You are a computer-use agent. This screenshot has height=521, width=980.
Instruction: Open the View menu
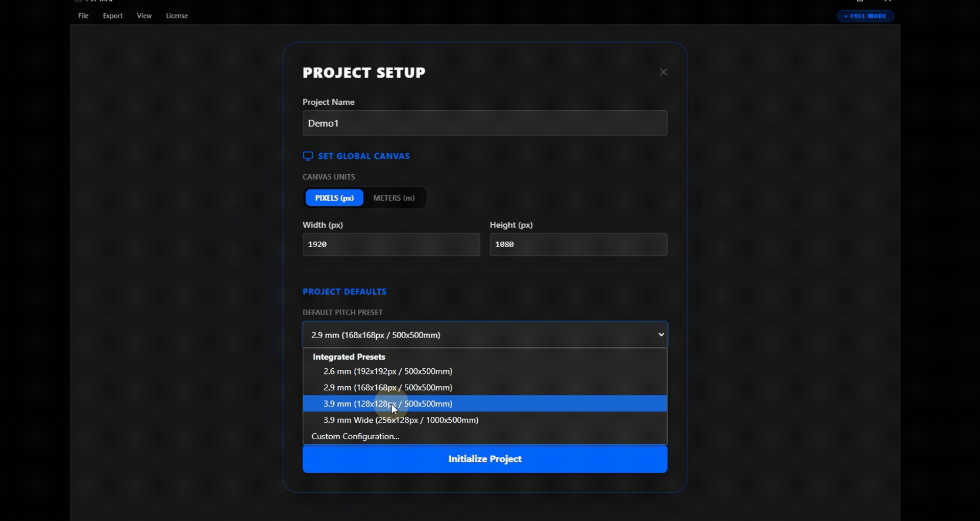click(144, 16)
